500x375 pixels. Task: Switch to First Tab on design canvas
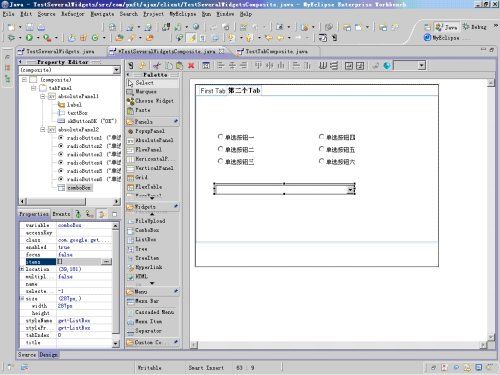[x=213, y=91]
